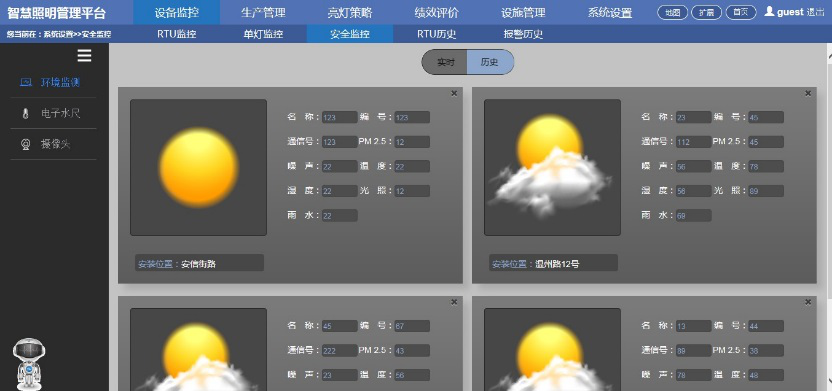832x391 pixels.
Task: Click the 扩展 button
Action: (707, 12)
